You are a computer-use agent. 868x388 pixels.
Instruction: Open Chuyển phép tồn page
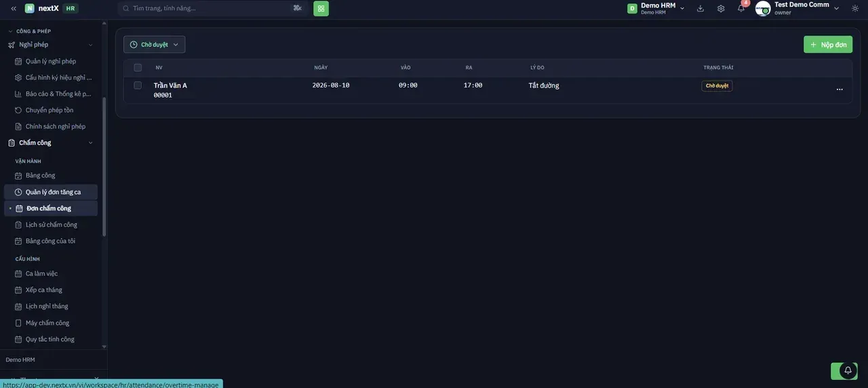[x=51, y=110]
